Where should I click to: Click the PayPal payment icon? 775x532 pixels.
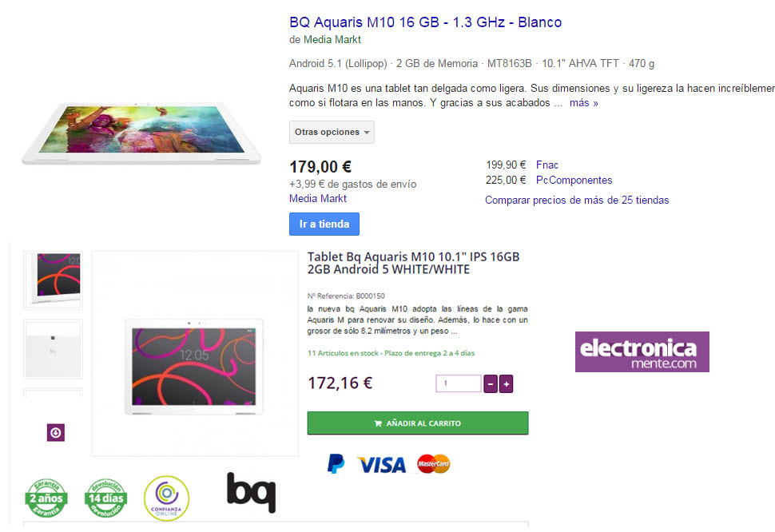(x=336, y=464)
